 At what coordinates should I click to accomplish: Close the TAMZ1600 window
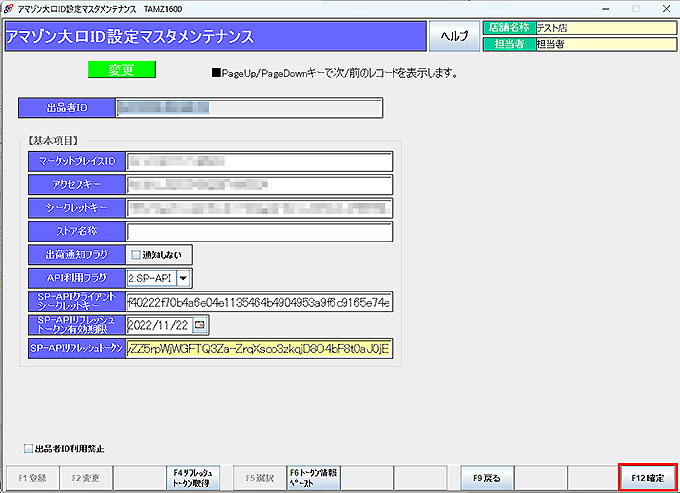(x=666, y=9)
